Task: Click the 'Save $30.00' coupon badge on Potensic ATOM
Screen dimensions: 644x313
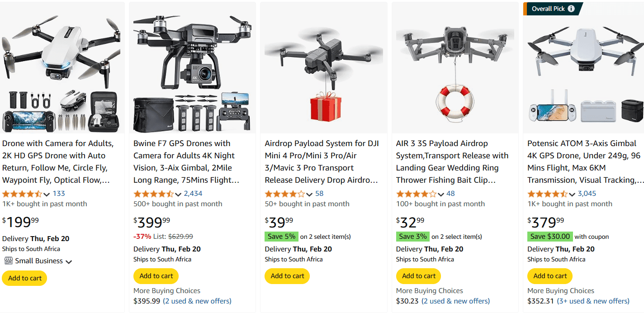Action: (x=550, y=237)
